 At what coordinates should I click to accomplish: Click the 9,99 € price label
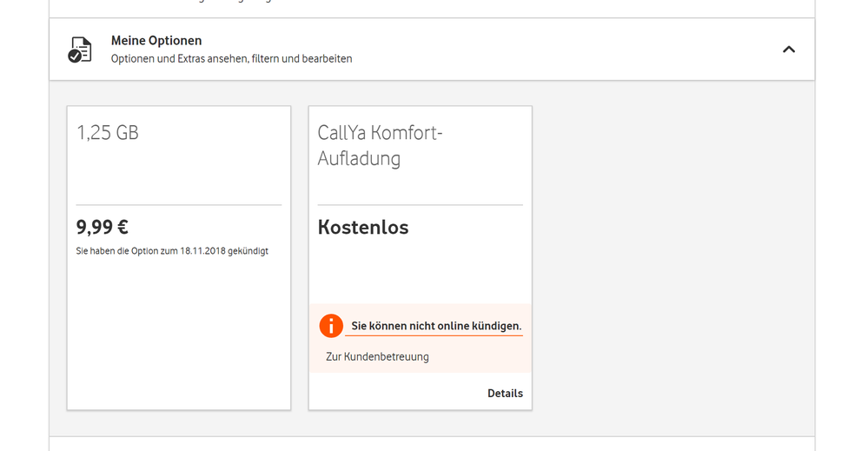tap(103, 228)
